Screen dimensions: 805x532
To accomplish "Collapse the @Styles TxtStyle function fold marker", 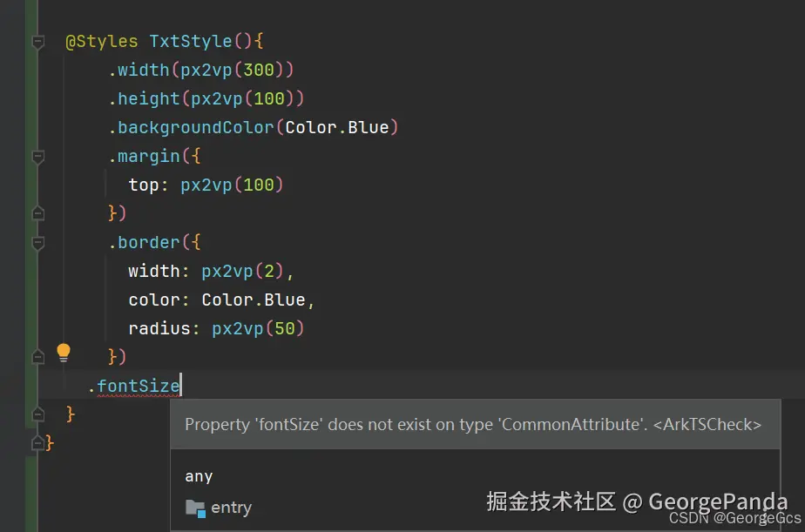I will pos(38,41).
